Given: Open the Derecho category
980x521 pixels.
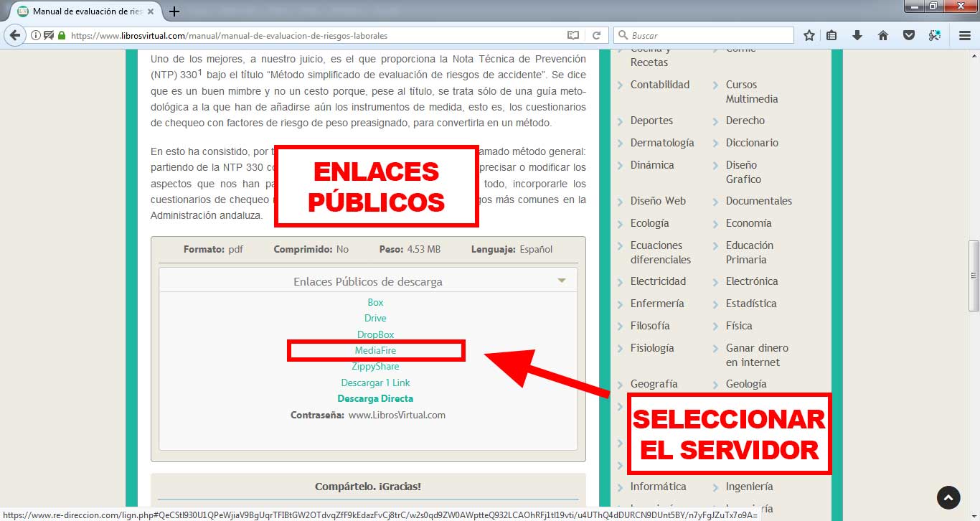Looking at the screenshot, I should 745,120.
